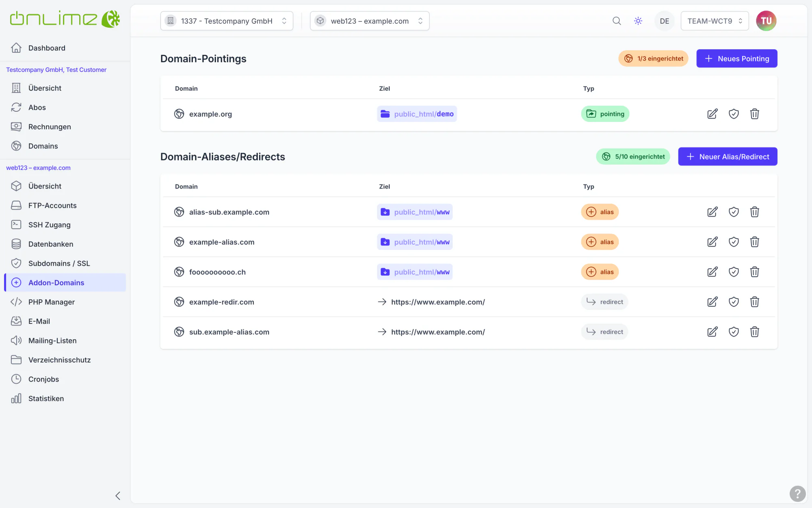This screenshot has height=508, width=812.
Task: Open Verzeichnisschutz page
Action: click(x=65, y=360)
